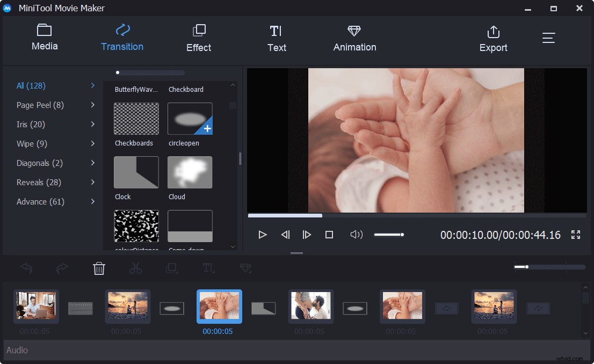Image resolution: width=594 pixels, height=364 pixels.
Task: Select the Cloud transition thumbnail
Action: pos(190,172)
